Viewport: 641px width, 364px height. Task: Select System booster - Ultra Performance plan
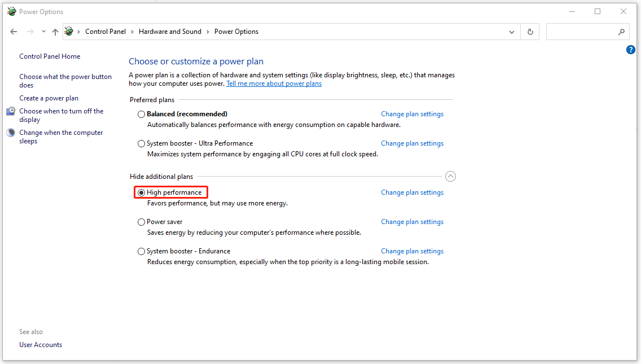tap(141, 143)
